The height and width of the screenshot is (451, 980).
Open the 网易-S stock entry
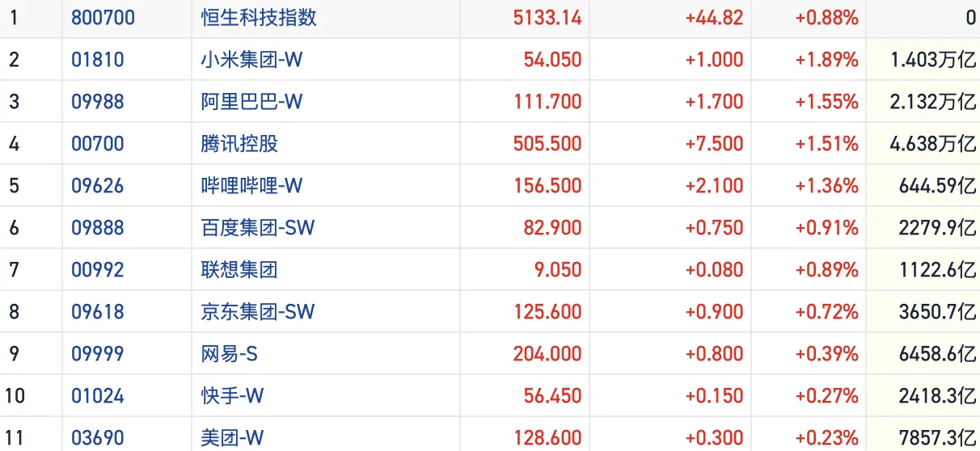230,354
